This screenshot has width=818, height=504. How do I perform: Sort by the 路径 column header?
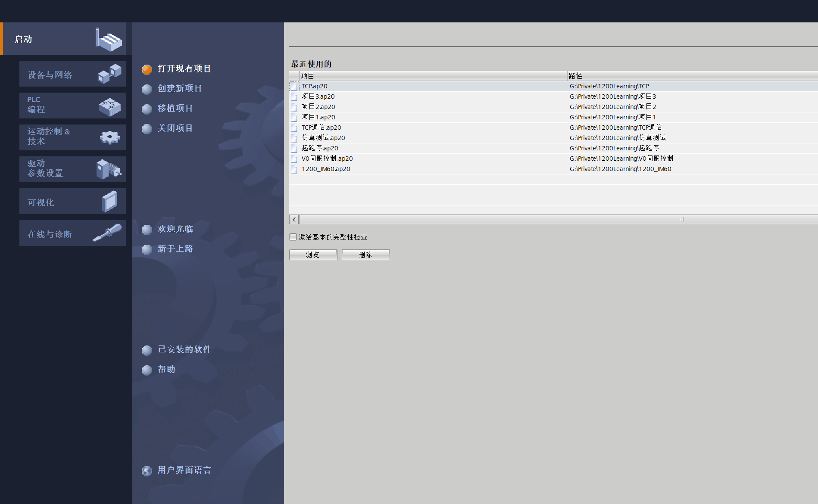pyautogui.click(x=693, y=76)
